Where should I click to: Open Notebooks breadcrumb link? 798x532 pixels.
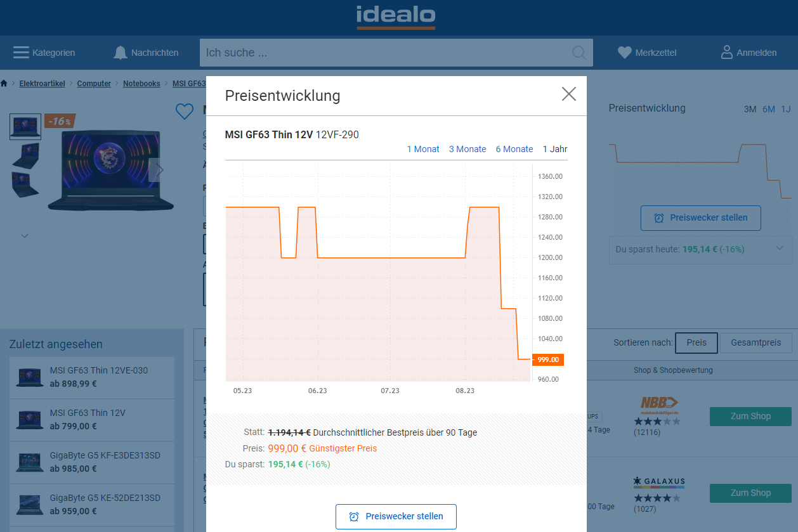[141, 84]
